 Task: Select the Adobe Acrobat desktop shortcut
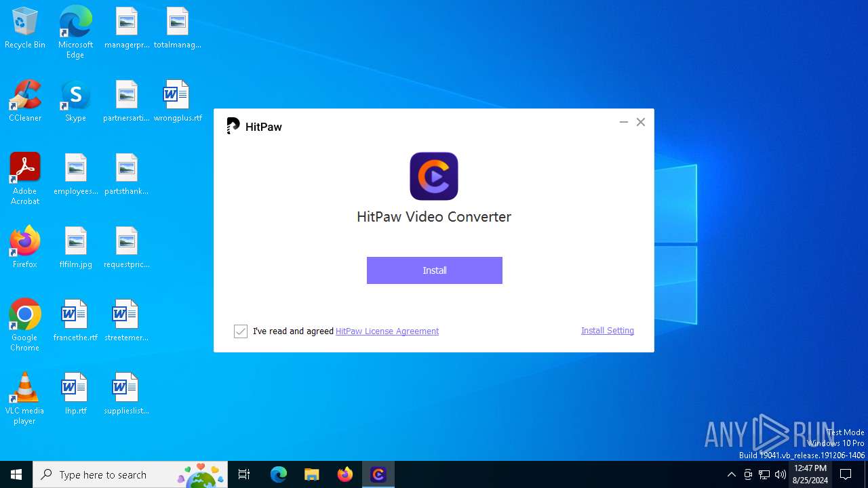coord(25,179)
